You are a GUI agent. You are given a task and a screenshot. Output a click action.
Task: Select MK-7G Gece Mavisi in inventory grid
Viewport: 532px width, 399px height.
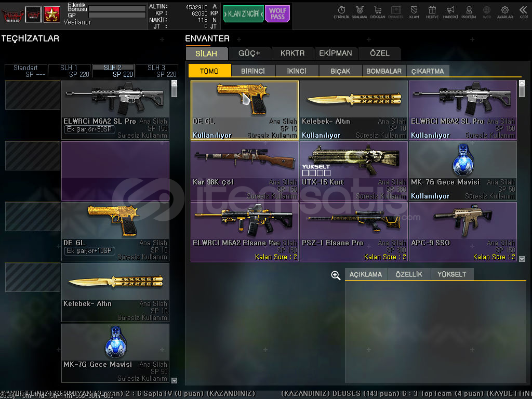463,171
